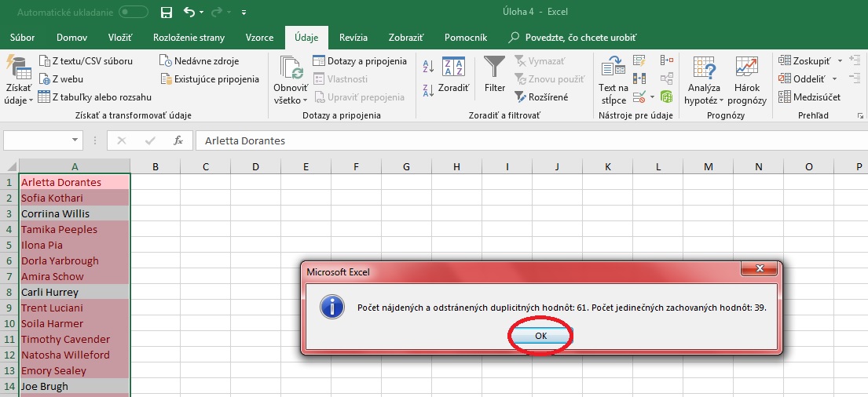Click inside the Name Box
The image size is (868, 397).
coord(37,140)
